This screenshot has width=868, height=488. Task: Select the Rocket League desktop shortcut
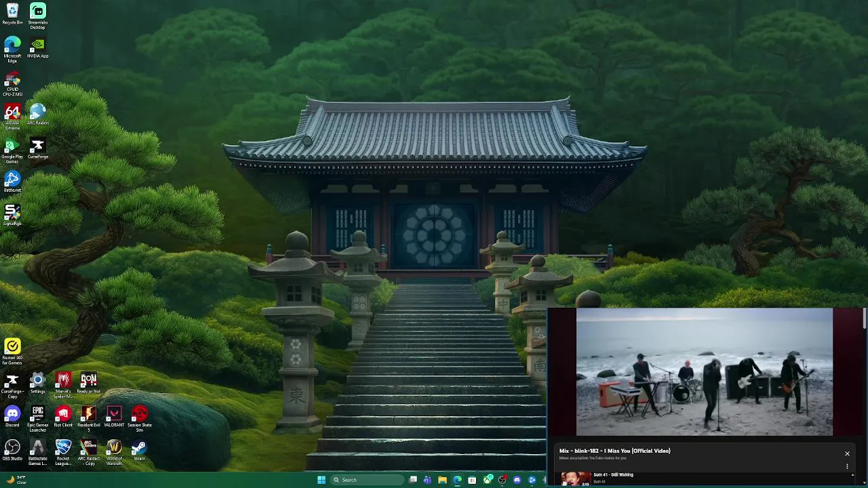click(63, 452)
